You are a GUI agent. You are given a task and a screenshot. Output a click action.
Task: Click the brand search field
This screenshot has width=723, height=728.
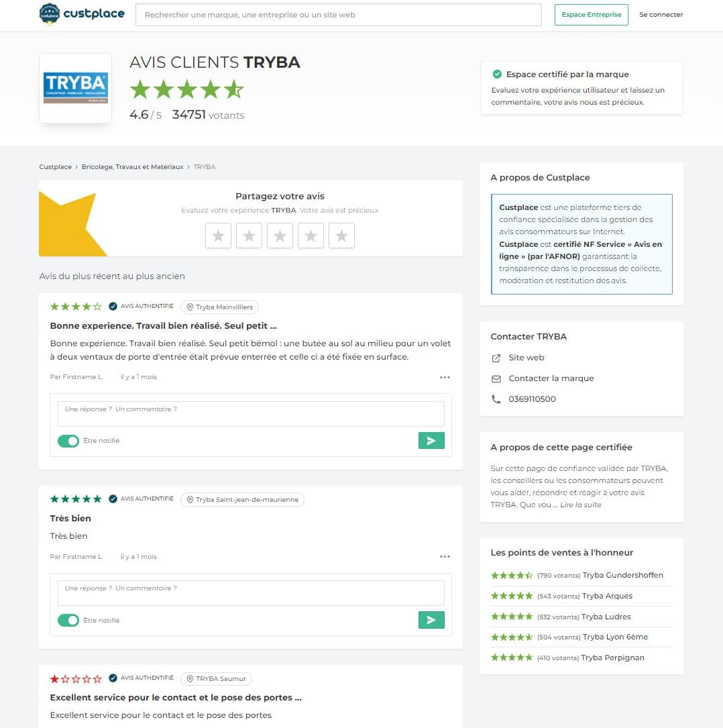coord(338,15)
